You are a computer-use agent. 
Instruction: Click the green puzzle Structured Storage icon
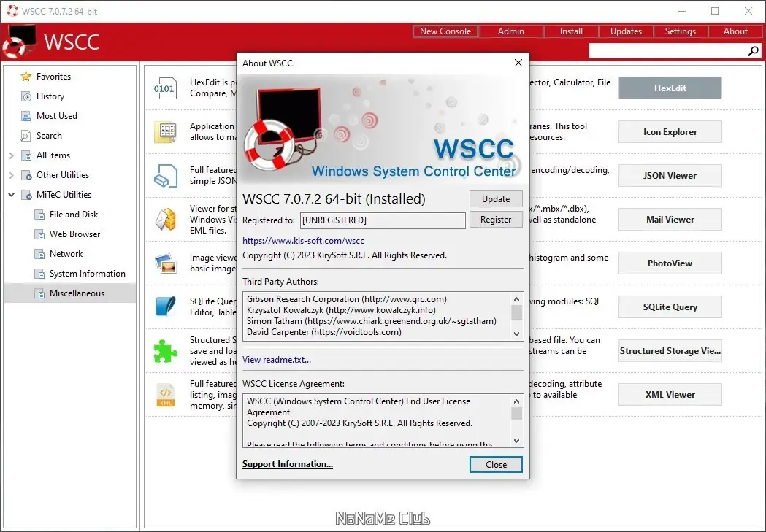(165, 351)
